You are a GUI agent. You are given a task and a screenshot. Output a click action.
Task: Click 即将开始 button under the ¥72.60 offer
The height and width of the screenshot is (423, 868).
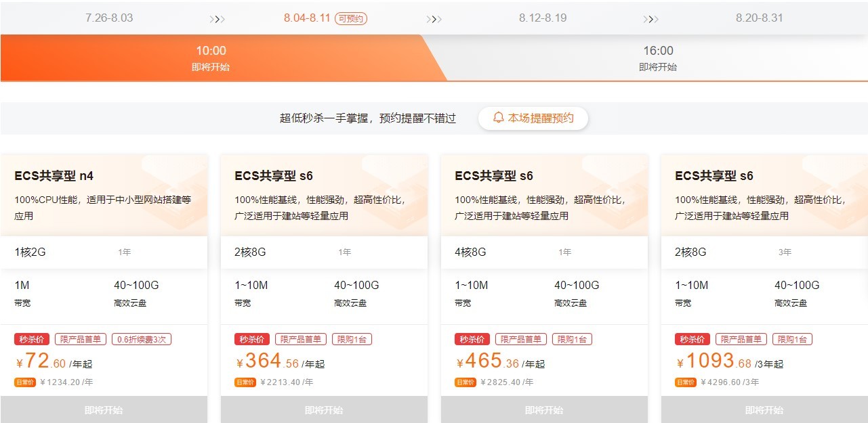point(104,409)
